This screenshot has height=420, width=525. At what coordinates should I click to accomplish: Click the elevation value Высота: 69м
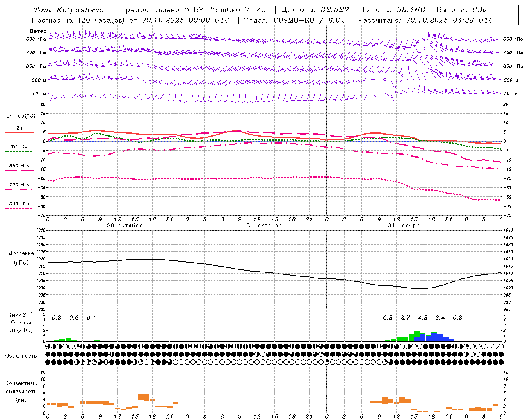coord(462,10)
